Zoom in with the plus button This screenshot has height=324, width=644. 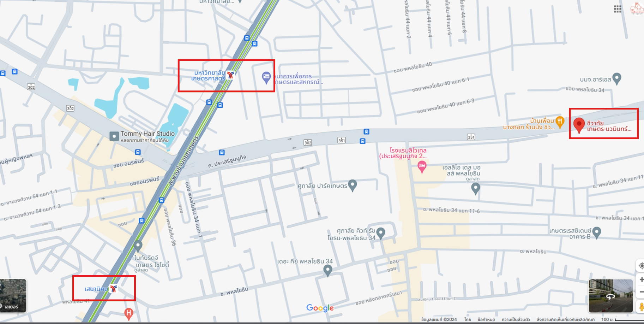[641, 279]
